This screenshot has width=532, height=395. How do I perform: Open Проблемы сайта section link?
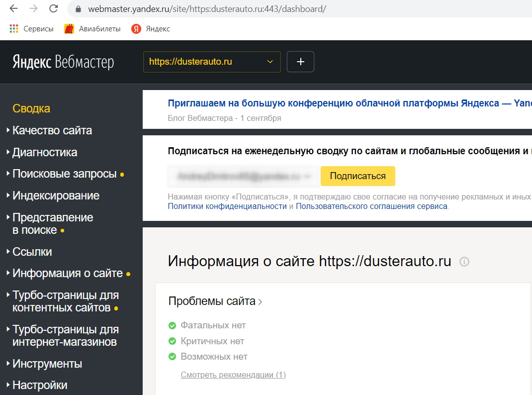click(x=215, y=301)
